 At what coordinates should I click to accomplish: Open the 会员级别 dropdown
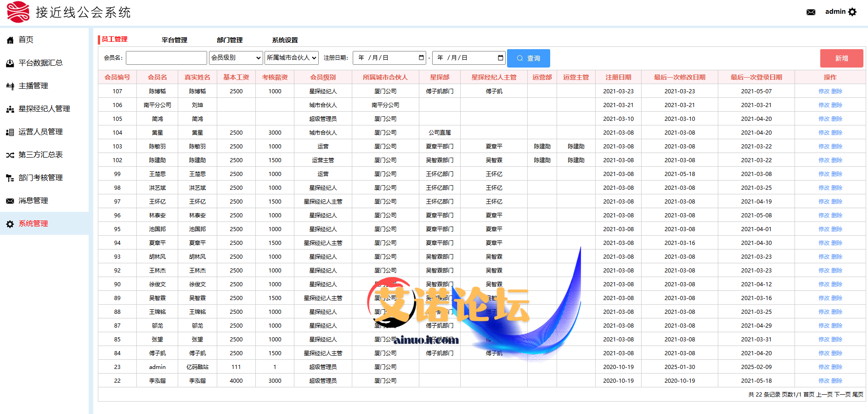(236, 57)
